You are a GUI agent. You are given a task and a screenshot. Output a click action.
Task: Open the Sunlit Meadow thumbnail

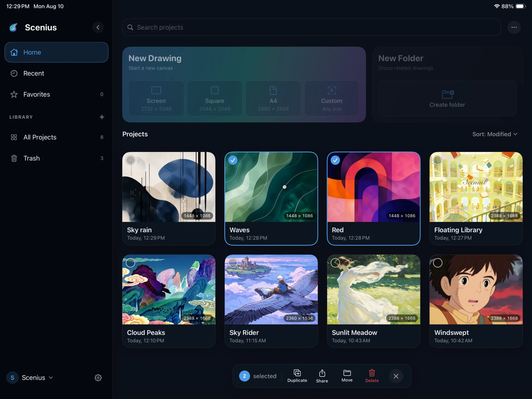[374, 290]
